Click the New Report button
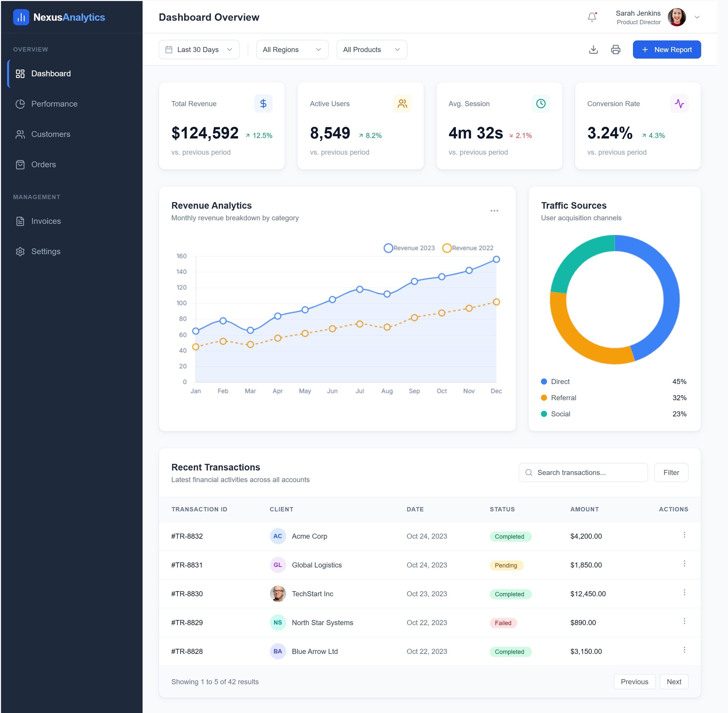The height and width of the screenshot is (713, 728). click(667, 50)
